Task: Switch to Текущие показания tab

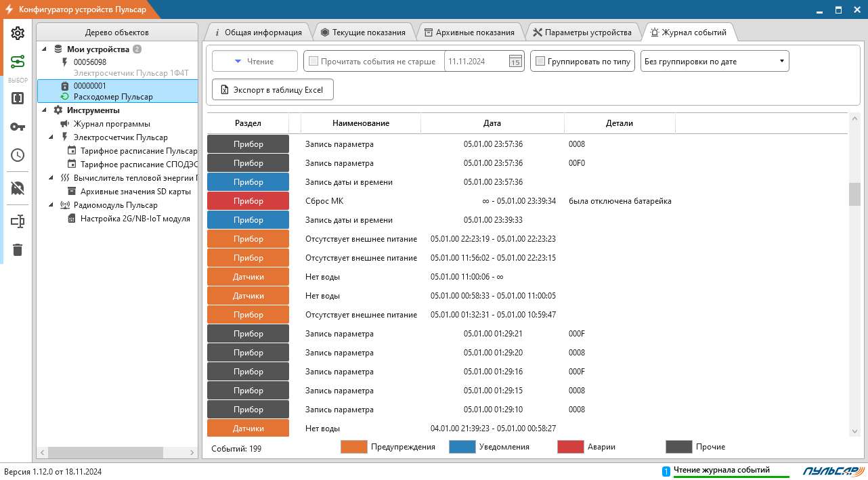Action: [364, 32]
